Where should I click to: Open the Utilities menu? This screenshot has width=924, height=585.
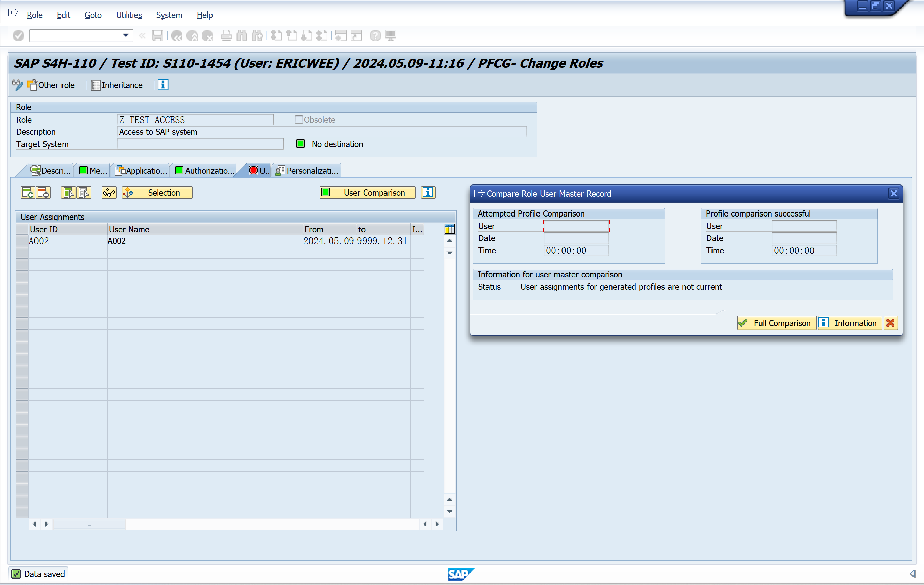[129, 15]
